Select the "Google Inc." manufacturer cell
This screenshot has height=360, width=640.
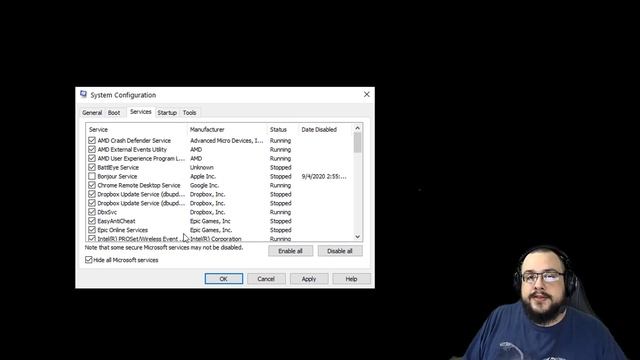pos(204,185)
